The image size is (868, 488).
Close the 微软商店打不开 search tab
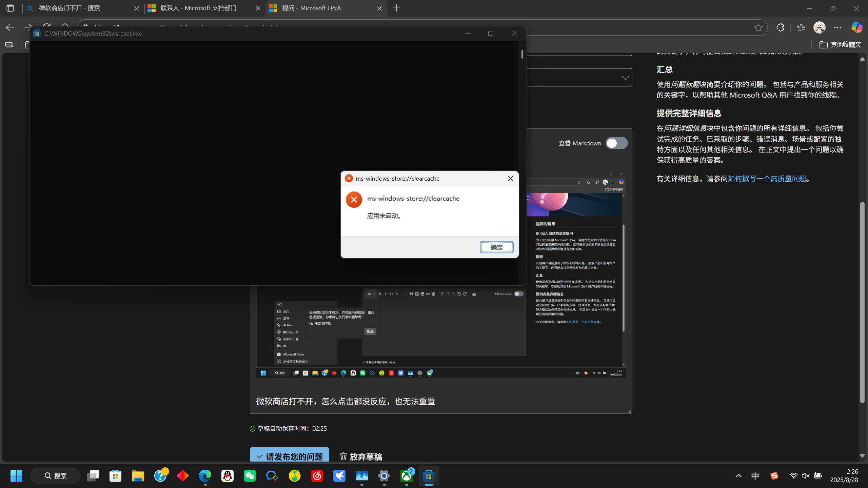coord(137,8)
